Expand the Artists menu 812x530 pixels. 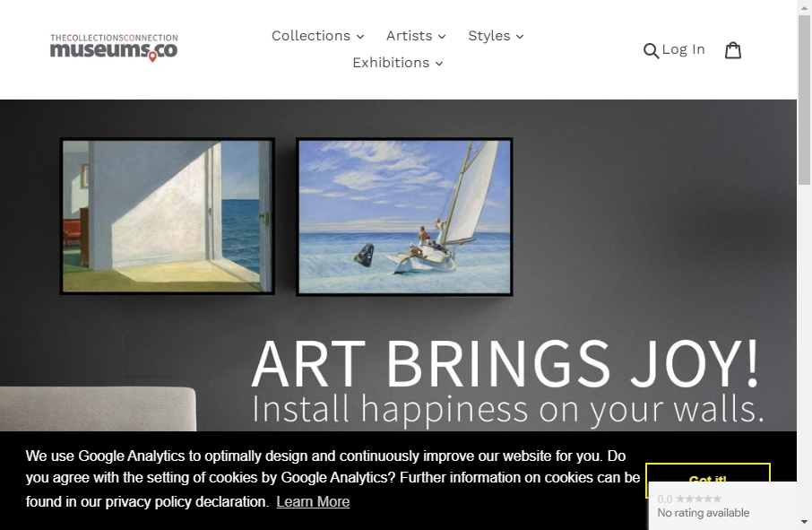[416, 36]
